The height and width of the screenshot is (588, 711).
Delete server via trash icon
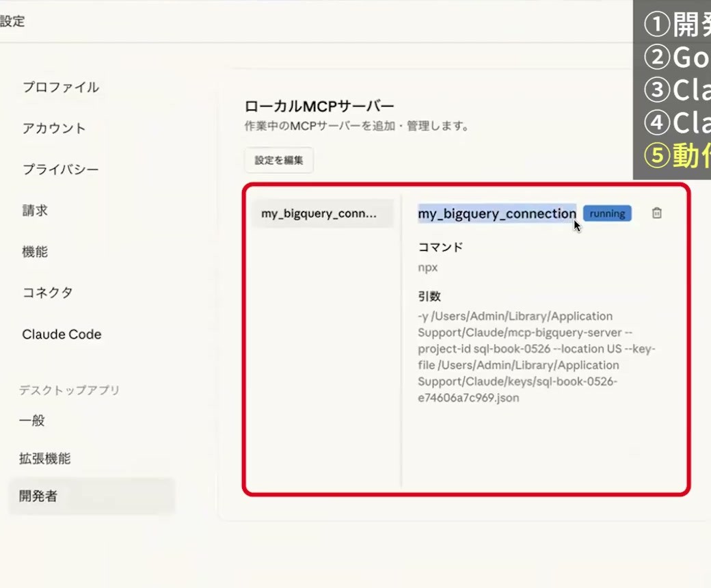(656, 213)
